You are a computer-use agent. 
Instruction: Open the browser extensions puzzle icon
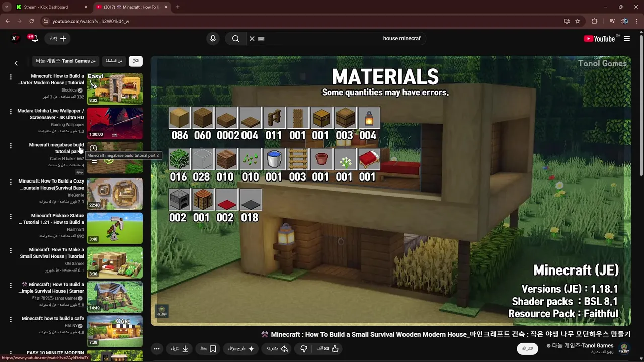click(x=595, y=21)
